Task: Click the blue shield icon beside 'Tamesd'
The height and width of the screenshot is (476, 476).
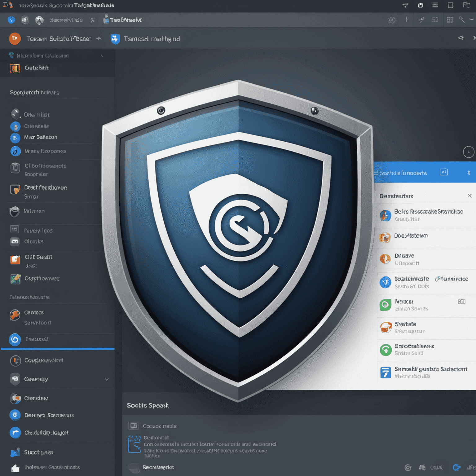Action: (x=115, y=39)
